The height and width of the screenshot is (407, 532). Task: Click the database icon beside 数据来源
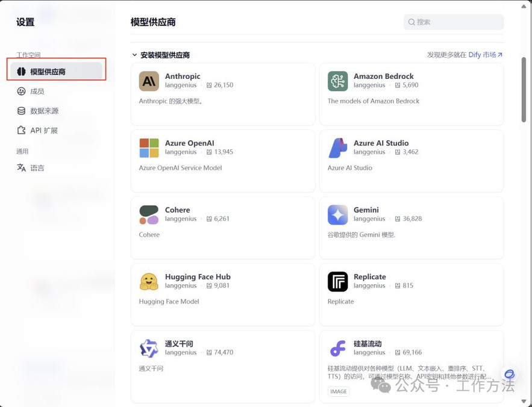pyautogui.click(x=21, y=111)
